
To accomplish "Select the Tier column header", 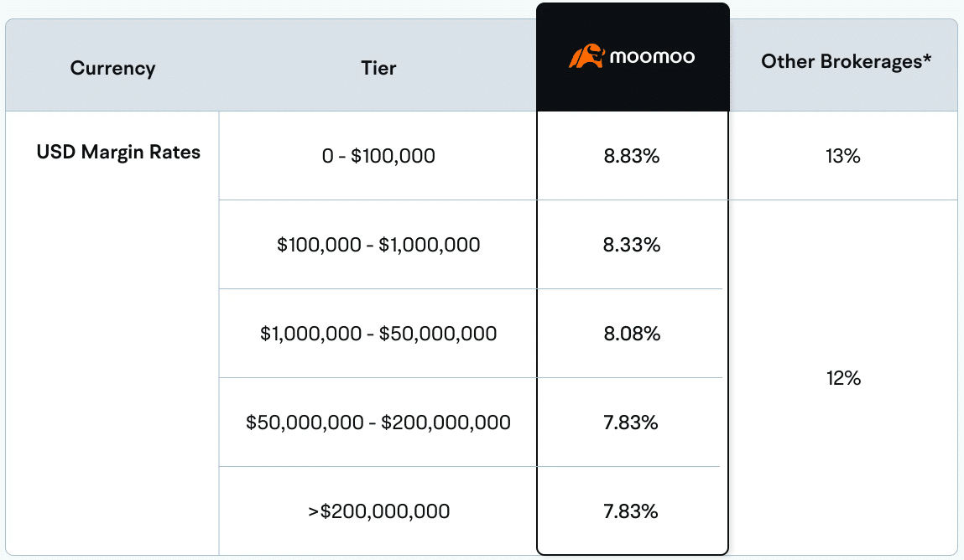I will click(378, 68).
